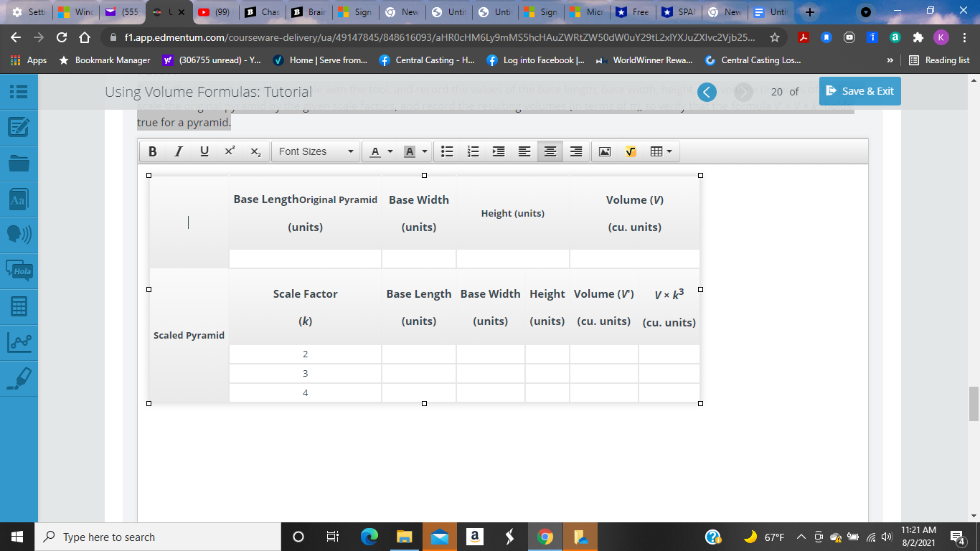Open Microsoft Edge from taskbar
The width and height of the screenshot is (980, 551).
click(x=369, y=537)
